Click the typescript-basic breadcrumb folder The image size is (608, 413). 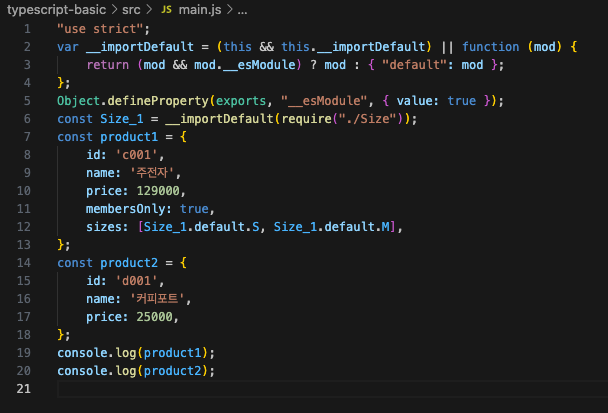pyautogui.click(x=56, y=10)
